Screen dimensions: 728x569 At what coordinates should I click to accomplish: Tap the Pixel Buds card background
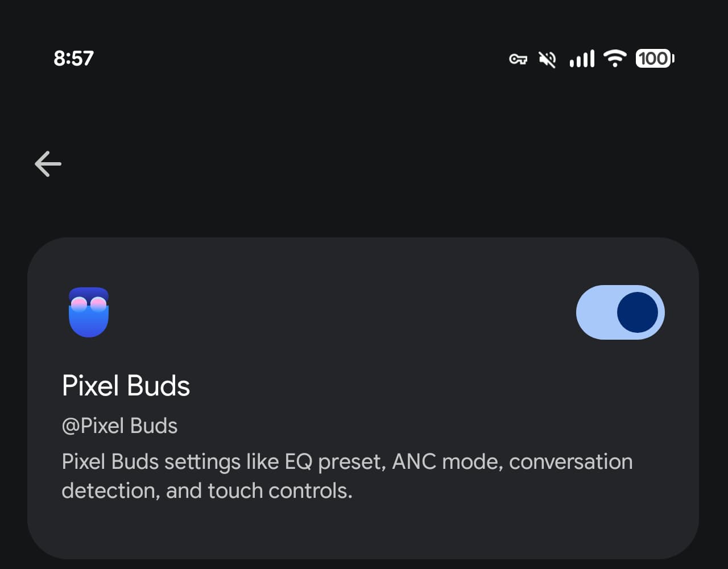point(363,398)
